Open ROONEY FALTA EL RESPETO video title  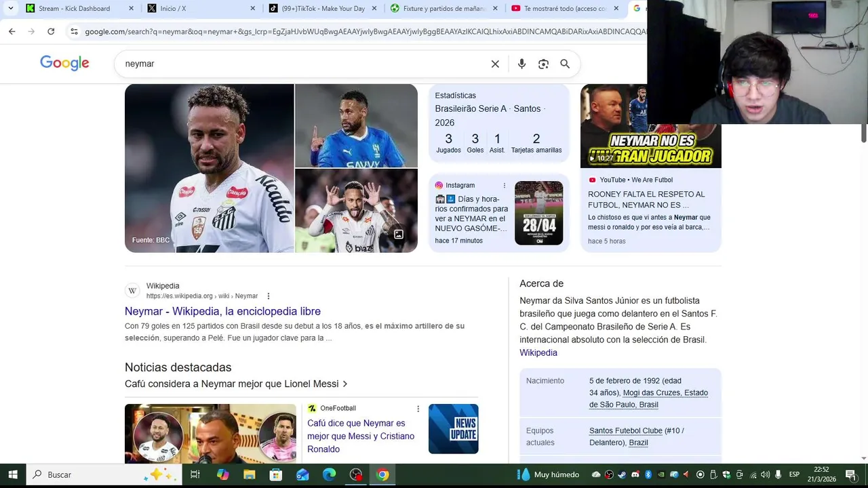tap(646, 199)
